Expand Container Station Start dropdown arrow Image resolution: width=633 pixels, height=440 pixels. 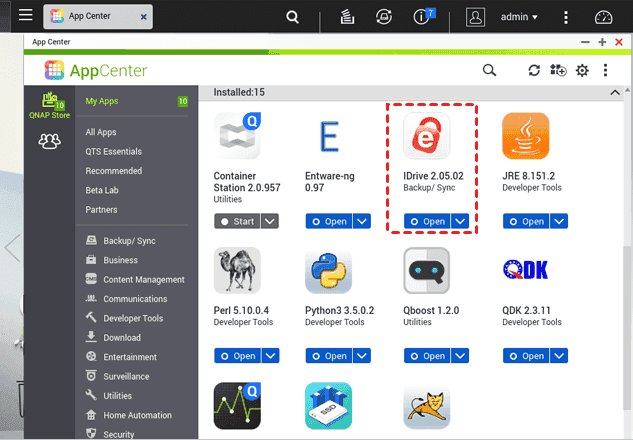click(x=270, y=221)
